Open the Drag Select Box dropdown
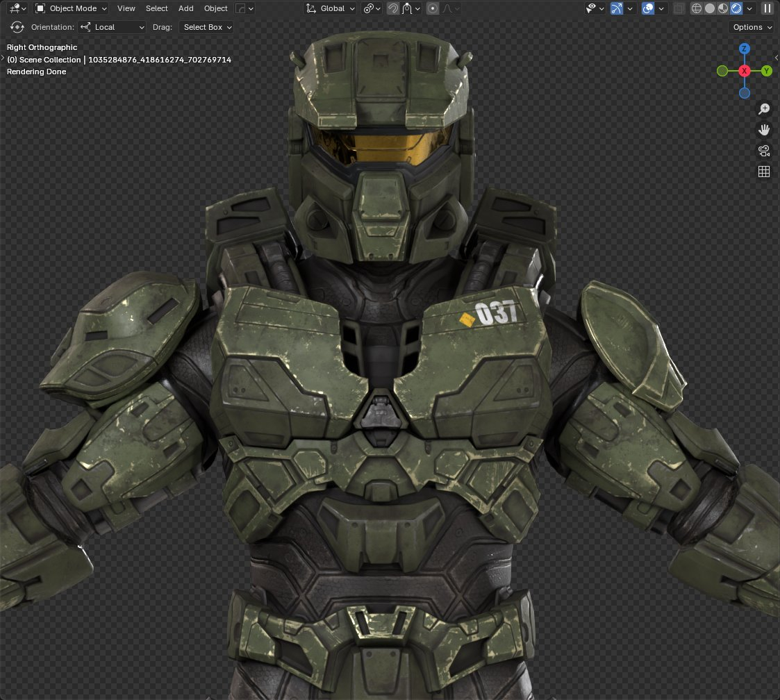This screenshot has width=780, height=700. point(206,27)
